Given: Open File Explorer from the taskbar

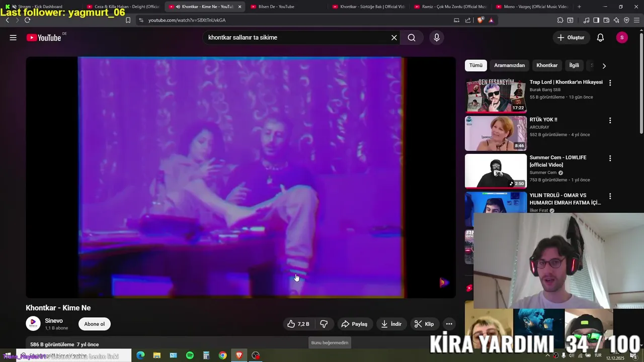Looking at the screenshot, I should pyautogui.click(x=157, y=355).
